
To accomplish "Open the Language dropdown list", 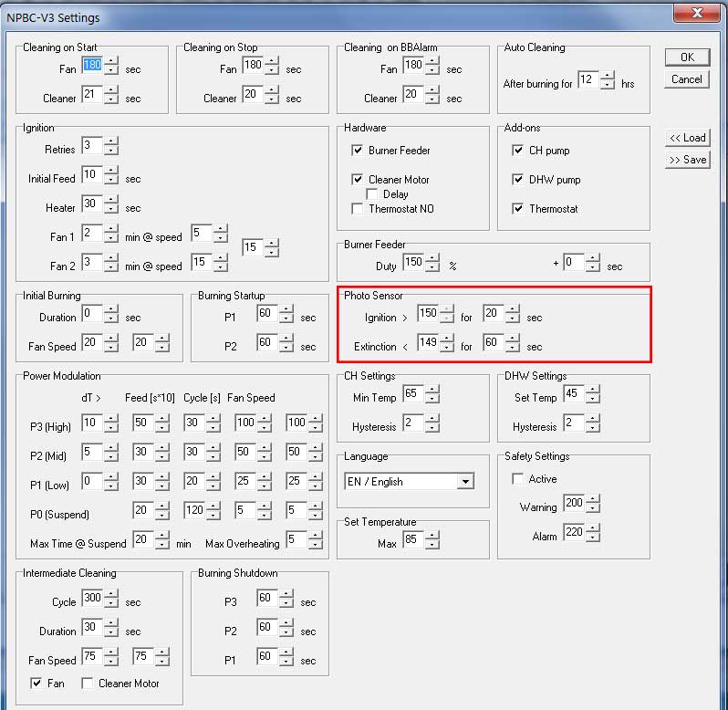I will coord(465,482).
